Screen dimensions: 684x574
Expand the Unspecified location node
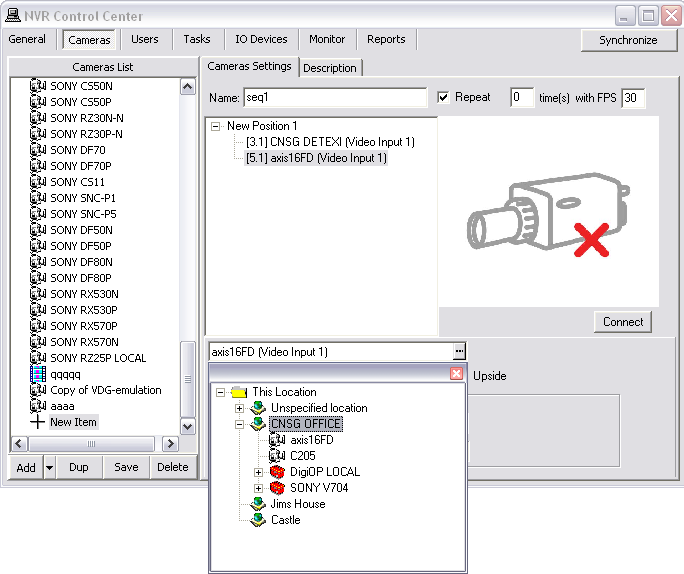(x=239, y=408)
